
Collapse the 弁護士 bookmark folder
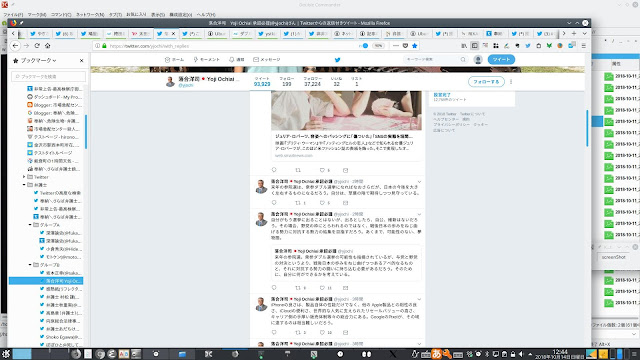pyautogui.click(x=24, y=185)
